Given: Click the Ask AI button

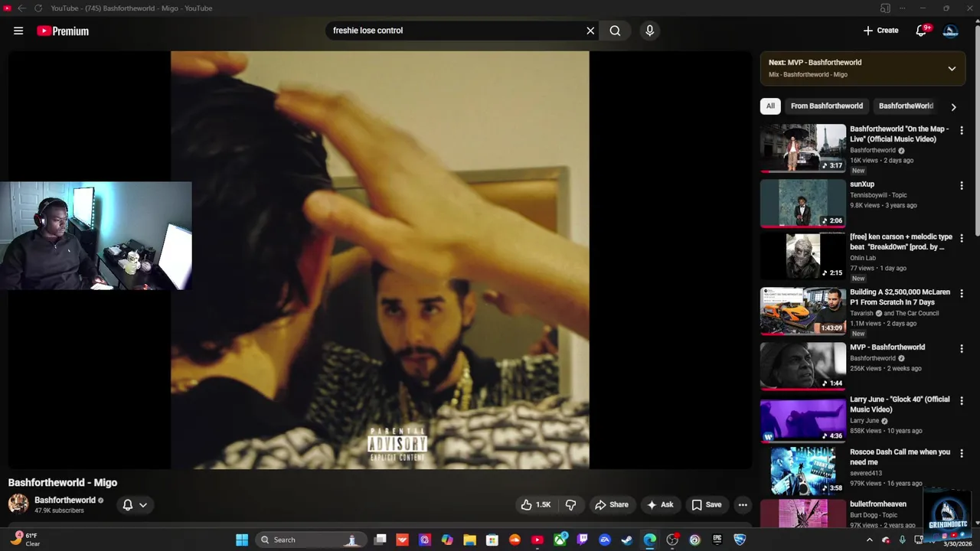Looking at the screenshot, I should [660, 504].
